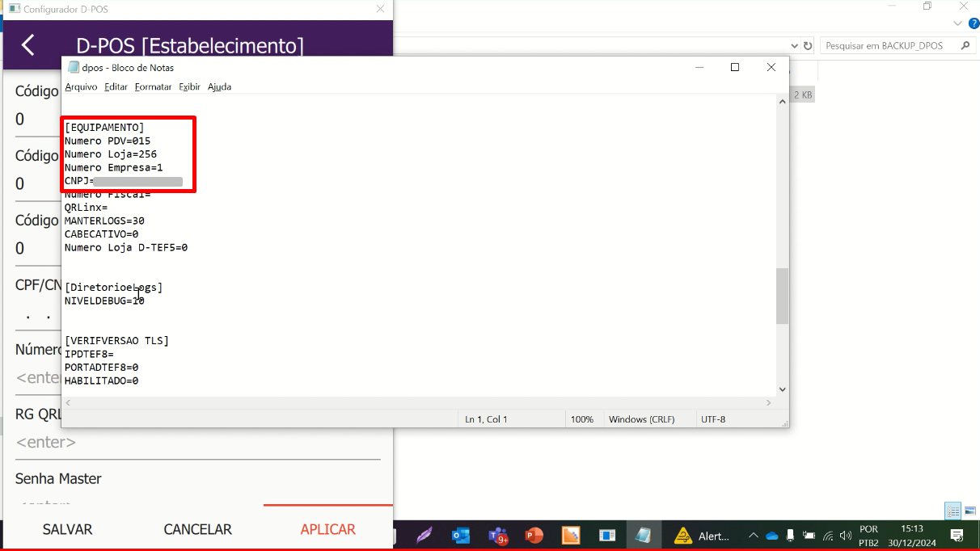
Task: Click the PORTADTEF8=0 line
Action: coord(101,367)
